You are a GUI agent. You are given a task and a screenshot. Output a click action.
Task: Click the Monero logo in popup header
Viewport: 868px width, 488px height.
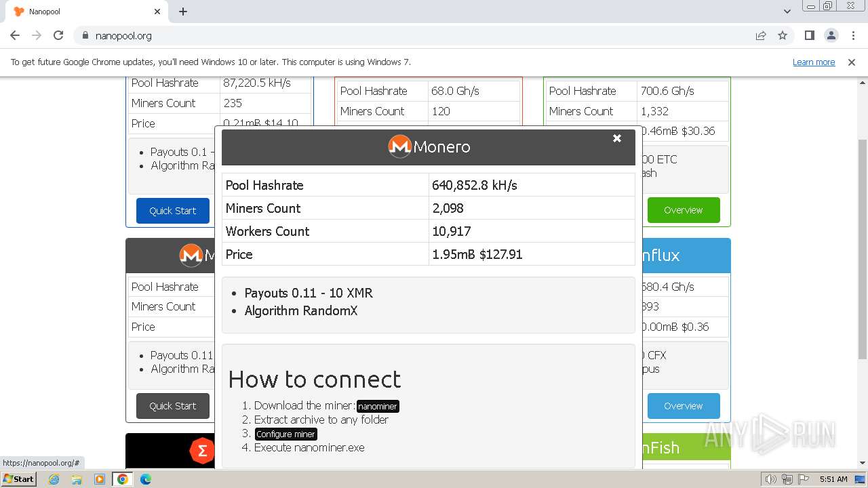point(399,146)
